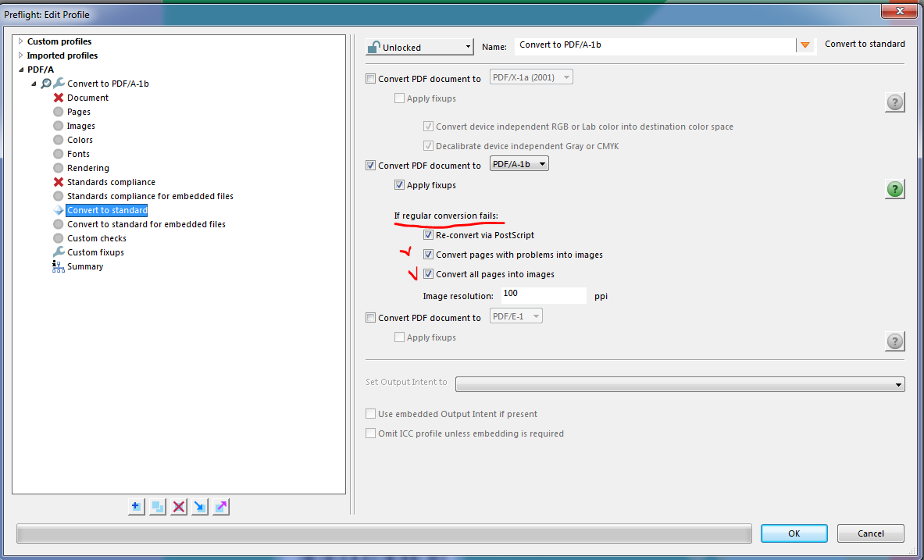The width and height of the screenshot is (924, 560).
Task: Click the gray circle icon beside Pages
Action: 59,112
